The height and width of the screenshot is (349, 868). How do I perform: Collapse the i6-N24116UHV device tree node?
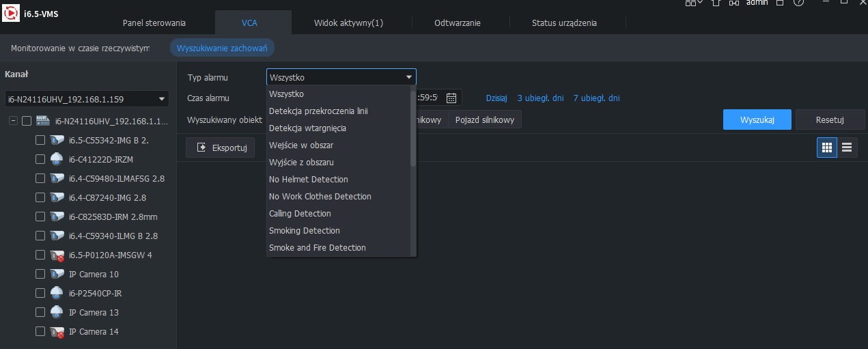tap(13, 121)
